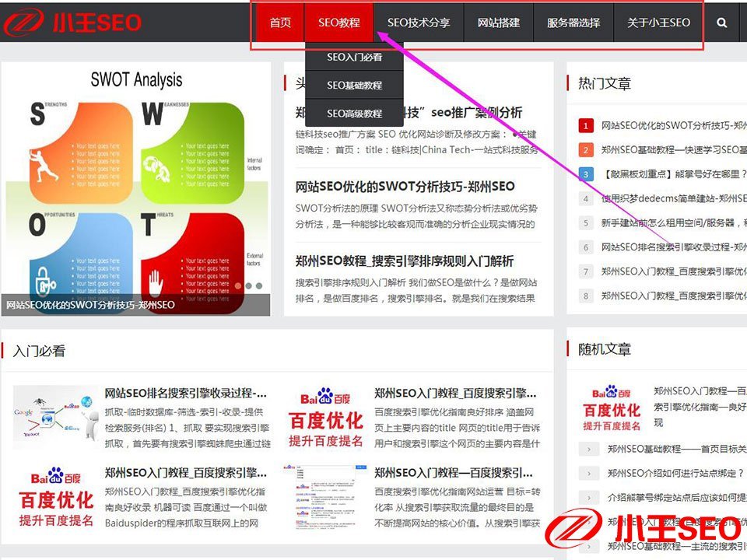Click the chevron beside 郑州SEO介绍如何进行站点绑定
This screenshot has height=560, width=747.
tap(589, 474)
